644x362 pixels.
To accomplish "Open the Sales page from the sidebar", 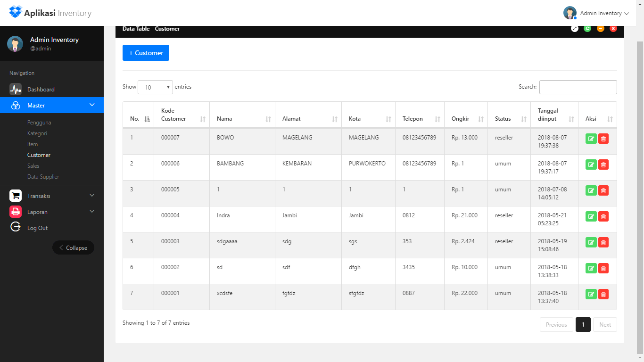I will pos(33,165).
